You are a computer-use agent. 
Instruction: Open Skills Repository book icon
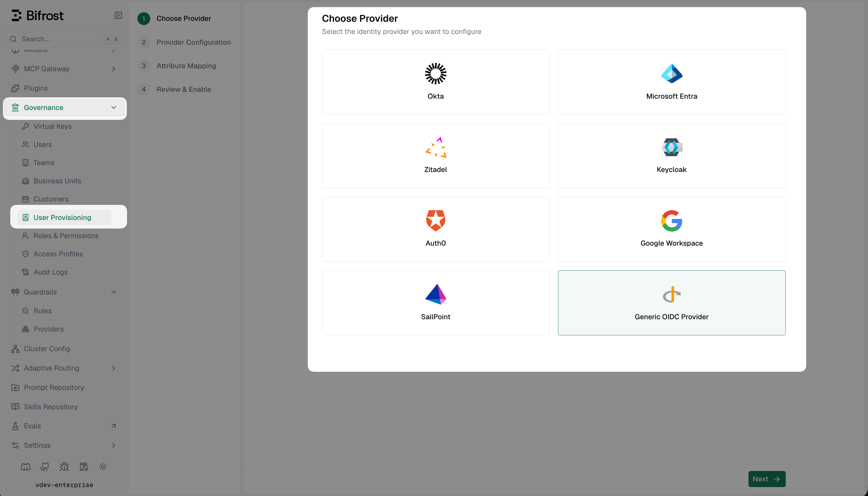coord(15,407)
